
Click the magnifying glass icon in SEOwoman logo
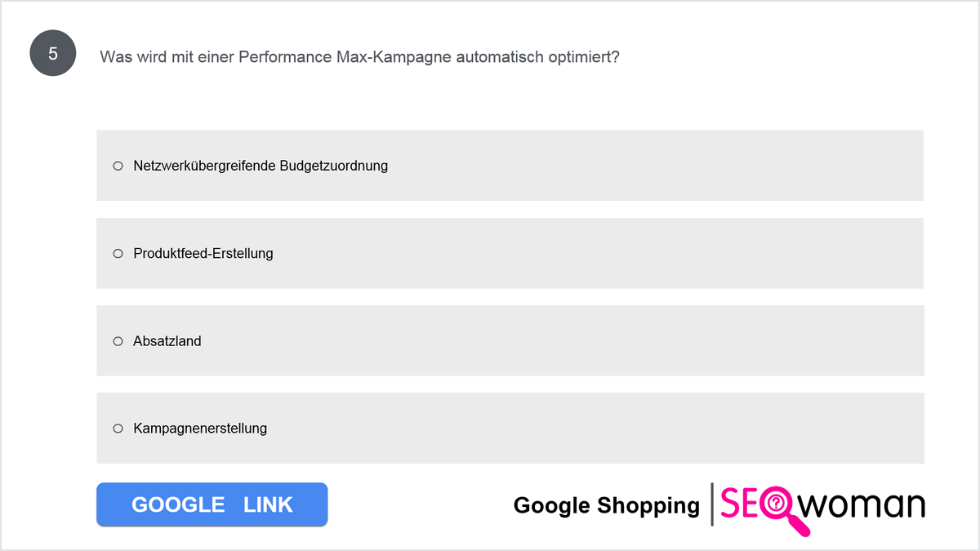782,509
